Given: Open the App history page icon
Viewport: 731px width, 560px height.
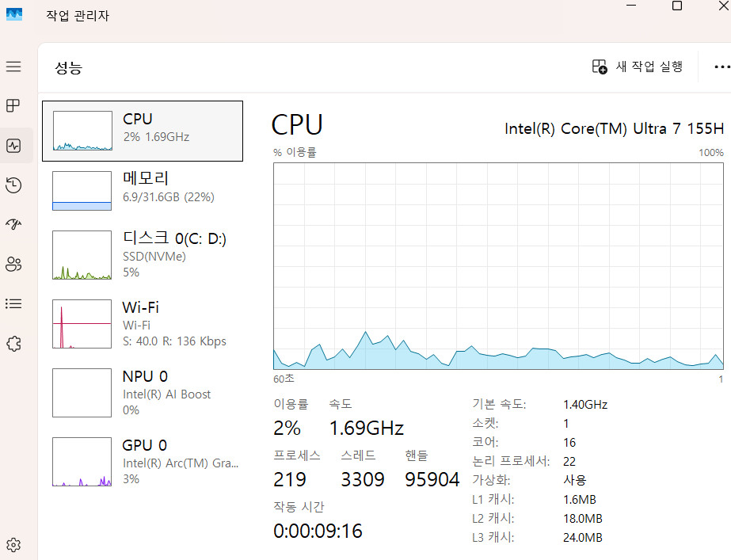Looking at the screenshot, I should point(13,185).
